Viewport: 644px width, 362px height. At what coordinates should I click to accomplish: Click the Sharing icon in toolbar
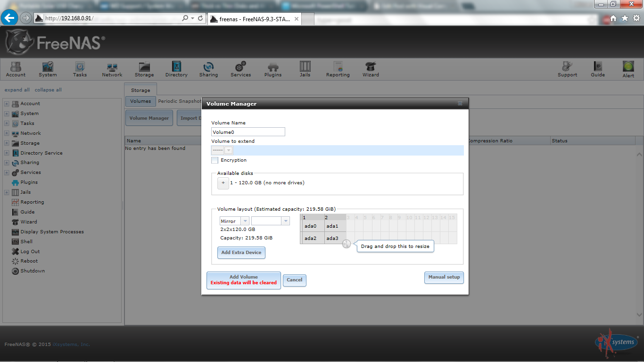click(208, 69)
